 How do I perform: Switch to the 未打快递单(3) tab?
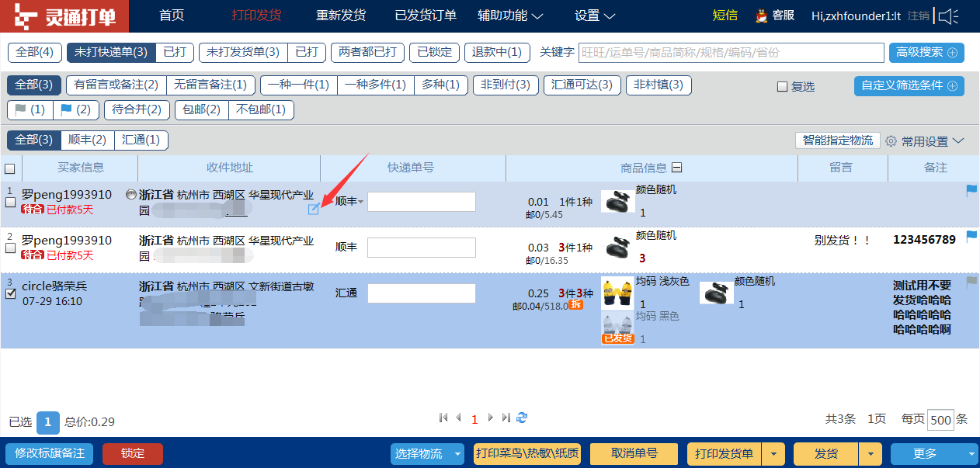111,52
